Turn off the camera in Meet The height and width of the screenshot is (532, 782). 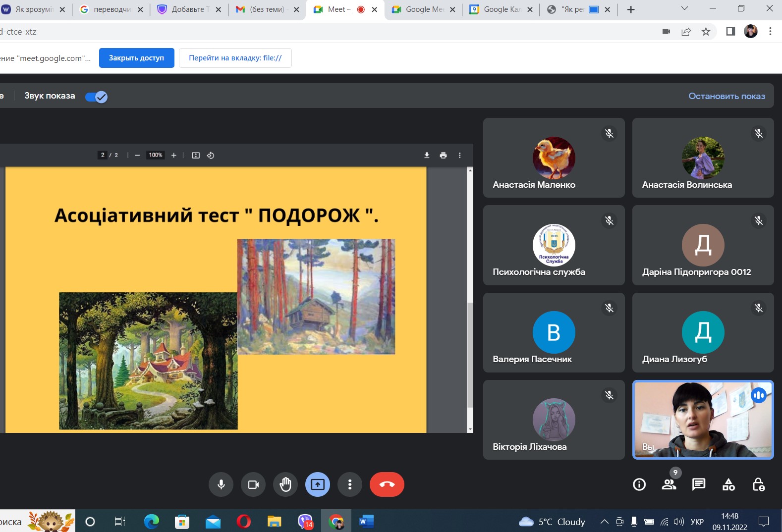253,484
